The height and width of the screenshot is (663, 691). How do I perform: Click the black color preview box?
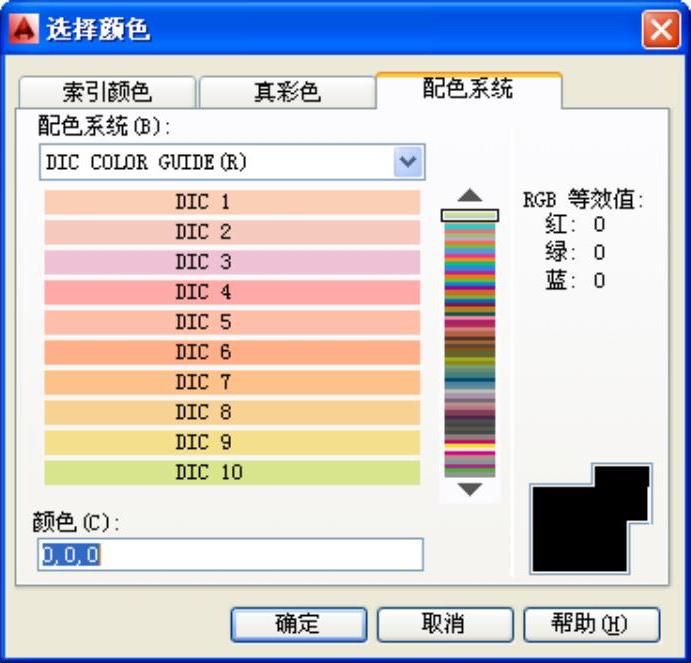(590, 519)
